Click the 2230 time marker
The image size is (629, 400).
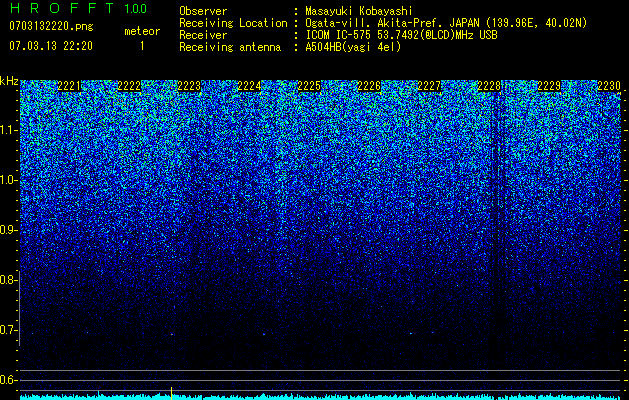pos(609,86)
